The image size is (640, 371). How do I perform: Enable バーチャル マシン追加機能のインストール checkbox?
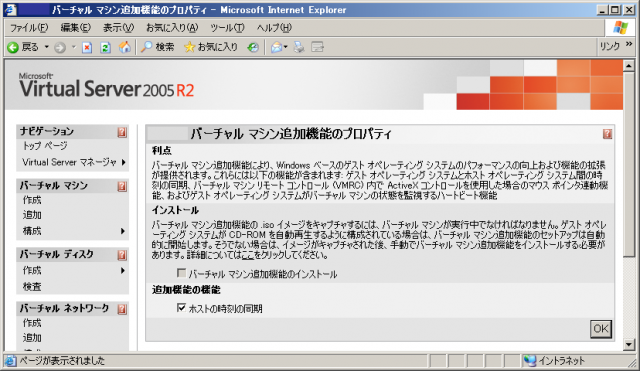coord(182,273)
